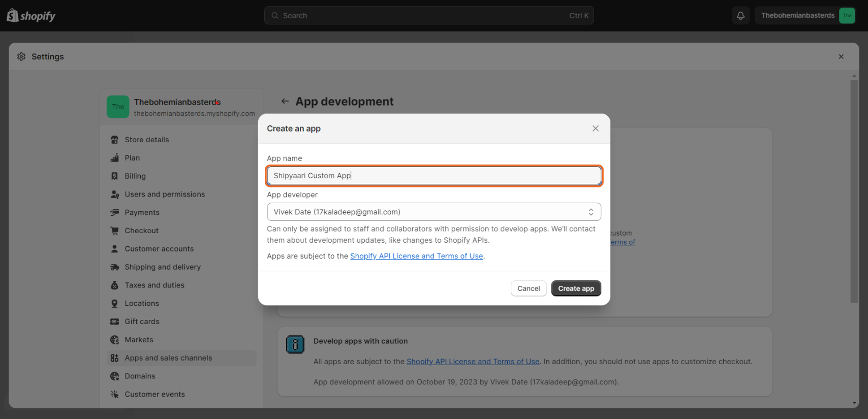The image size is (868, 419).
Task: Open API License link in the caution card
Action: [473, 362]
